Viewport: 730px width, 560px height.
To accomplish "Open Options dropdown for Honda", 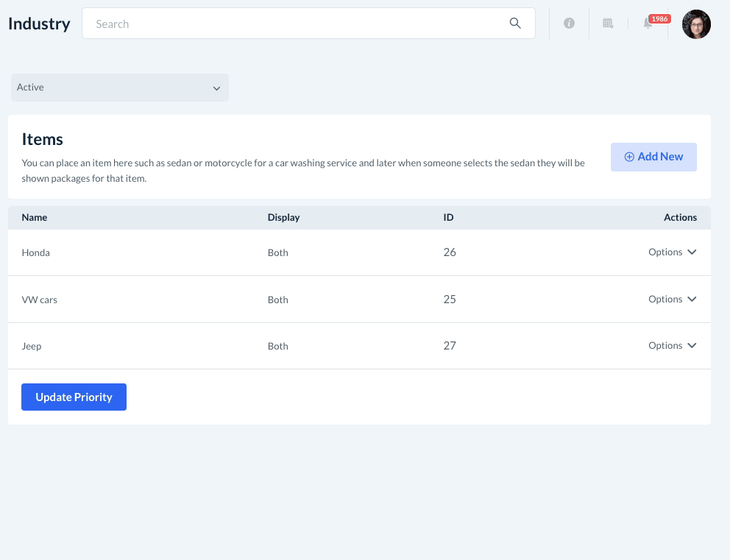I will click(x=672, y=252).
